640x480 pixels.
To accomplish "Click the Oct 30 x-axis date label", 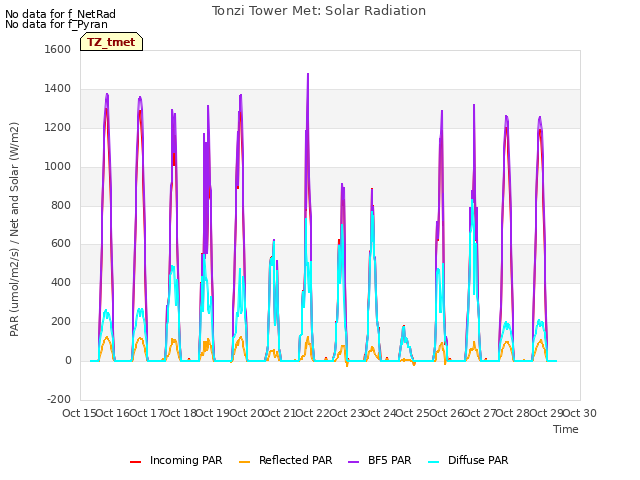I will point(580,413).
